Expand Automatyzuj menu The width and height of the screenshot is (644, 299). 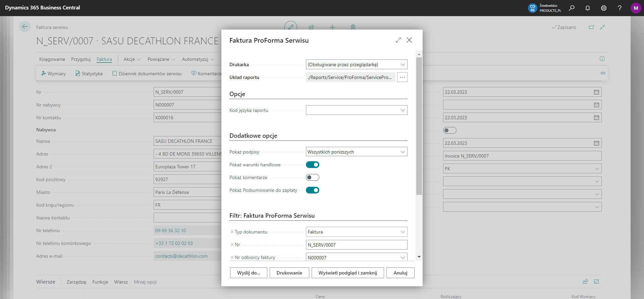tap(198, 59)
